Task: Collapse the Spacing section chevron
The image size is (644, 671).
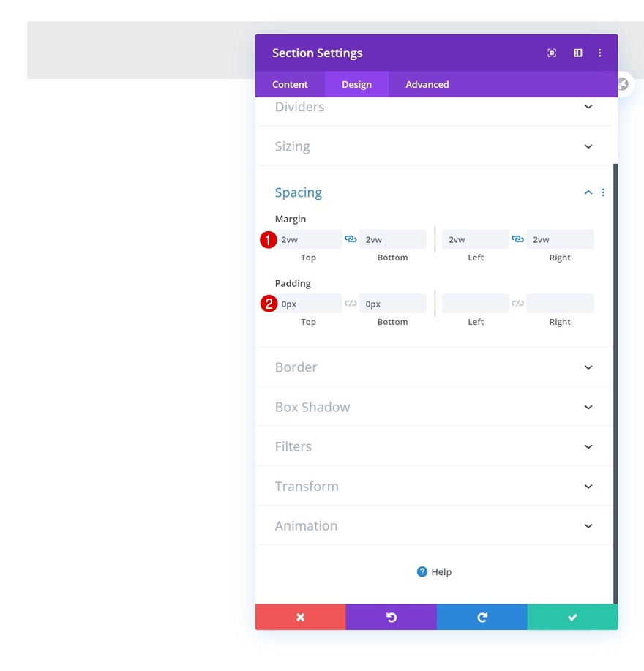Action: click(x=588, y=192)
